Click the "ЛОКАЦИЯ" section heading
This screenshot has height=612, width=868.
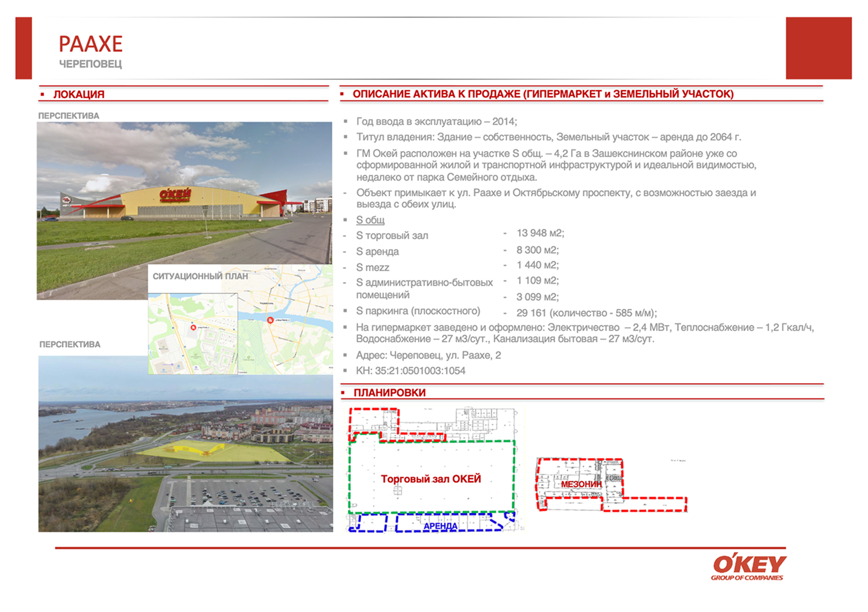[x=79, y=94]
